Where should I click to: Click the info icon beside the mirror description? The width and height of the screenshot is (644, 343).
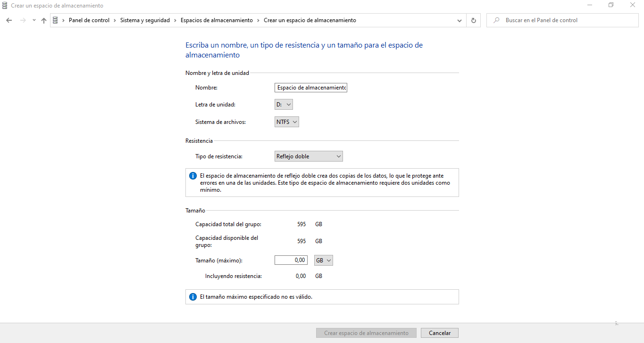click(x=192, y=176)
